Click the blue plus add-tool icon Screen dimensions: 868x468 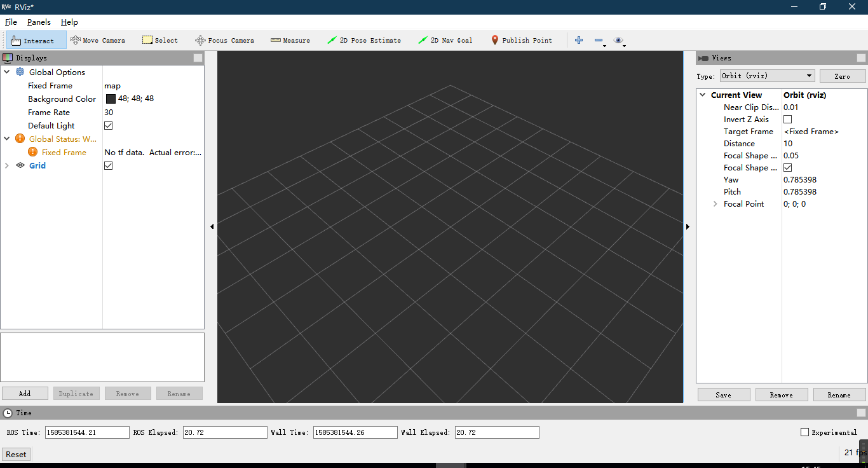click(x=579, y=40)
